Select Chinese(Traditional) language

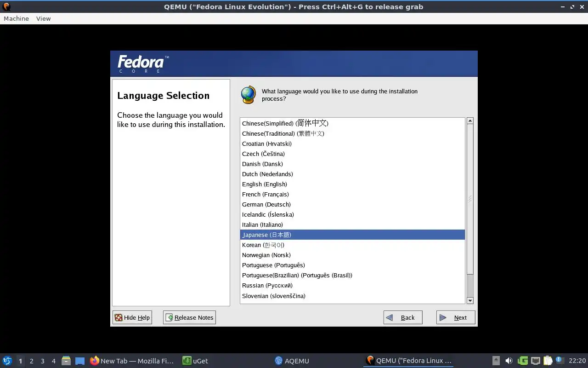point(352,133)
